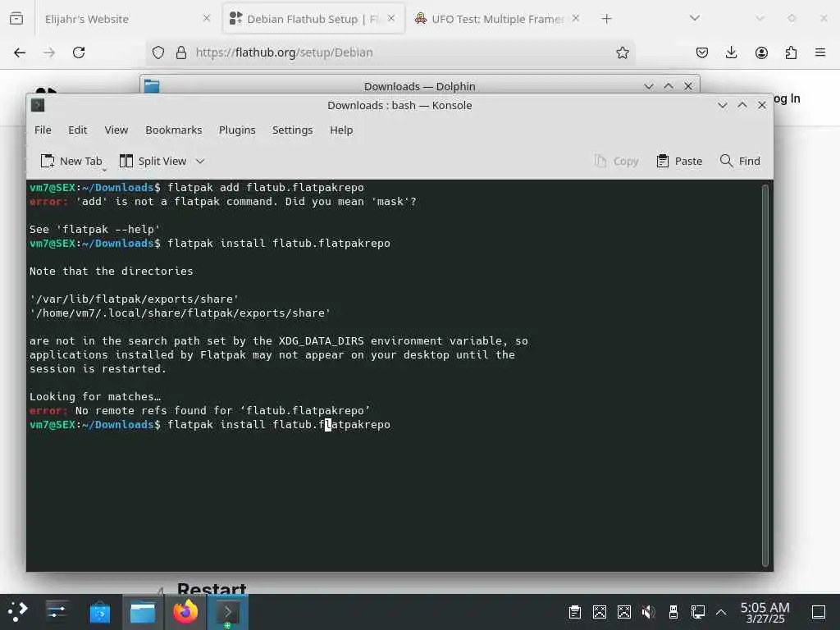Click Firefox forward button
840x630 pixels.
click(x=49, y=52)
